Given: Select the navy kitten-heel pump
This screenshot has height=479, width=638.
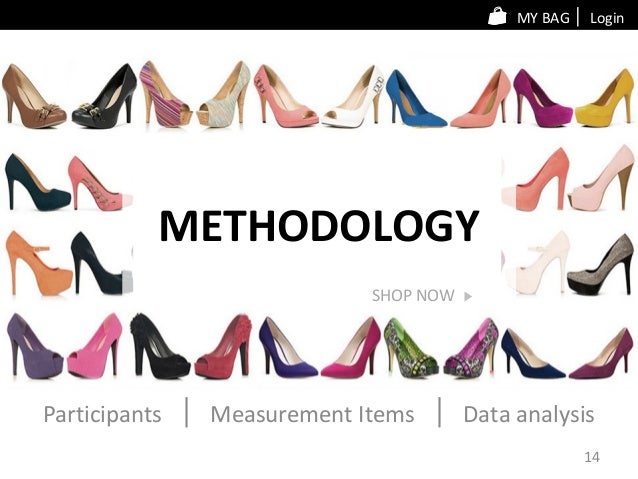Looking at the screenshot, I should coord(533,354).
